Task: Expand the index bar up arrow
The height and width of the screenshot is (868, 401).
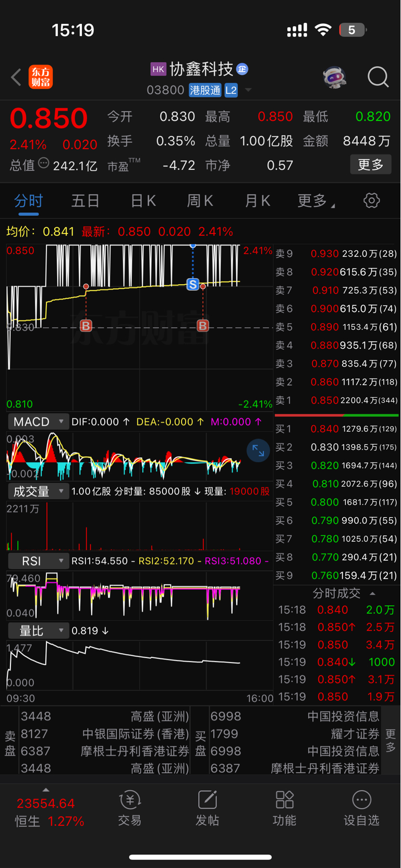Action: click(x=46, y=790)
